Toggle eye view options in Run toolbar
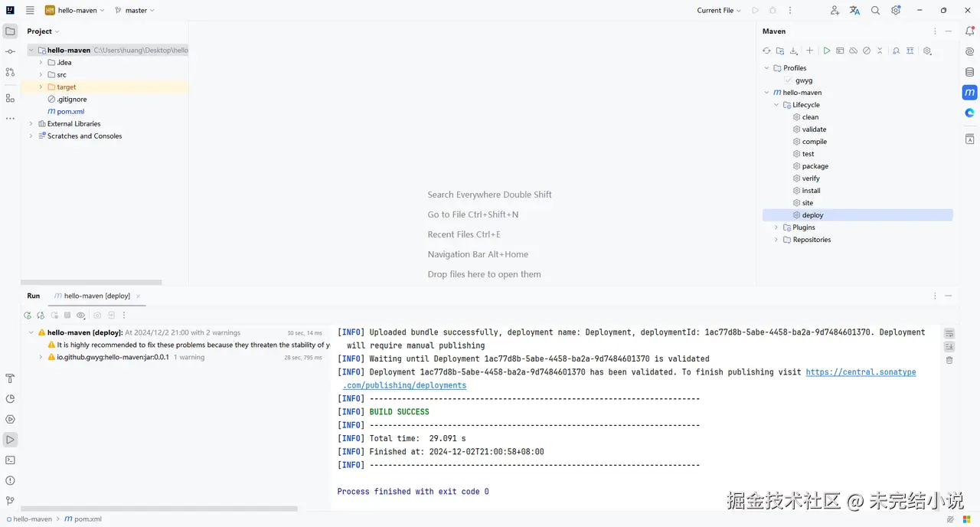Screen dimensions: 980x527 point(80,315)
